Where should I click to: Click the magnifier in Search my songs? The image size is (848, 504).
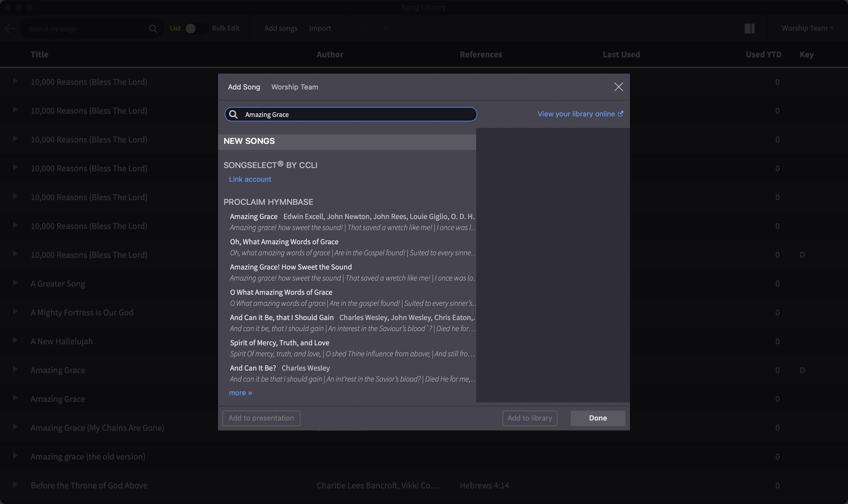click(153, 29)
